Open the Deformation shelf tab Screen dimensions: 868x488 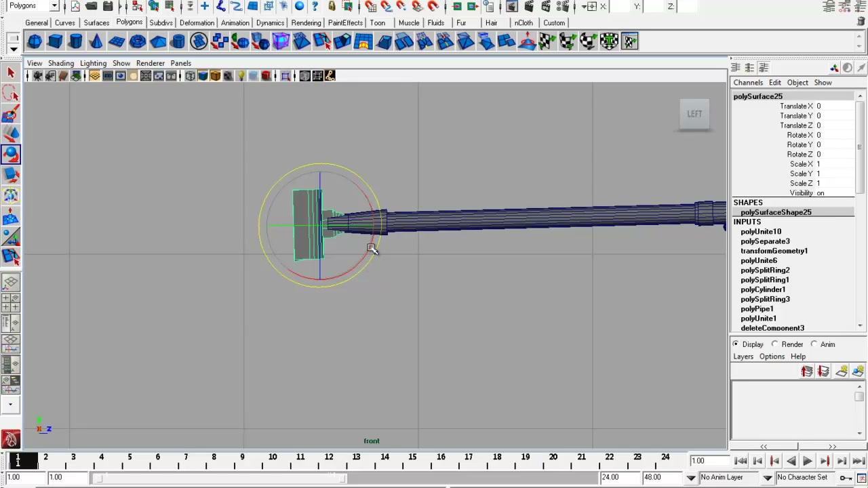(197, 22)
